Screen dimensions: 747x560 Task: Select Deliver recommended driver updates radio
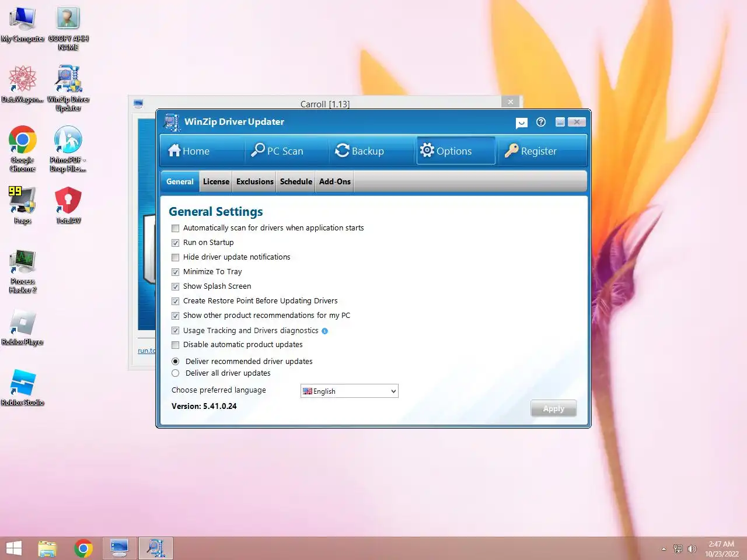(175, 362)
